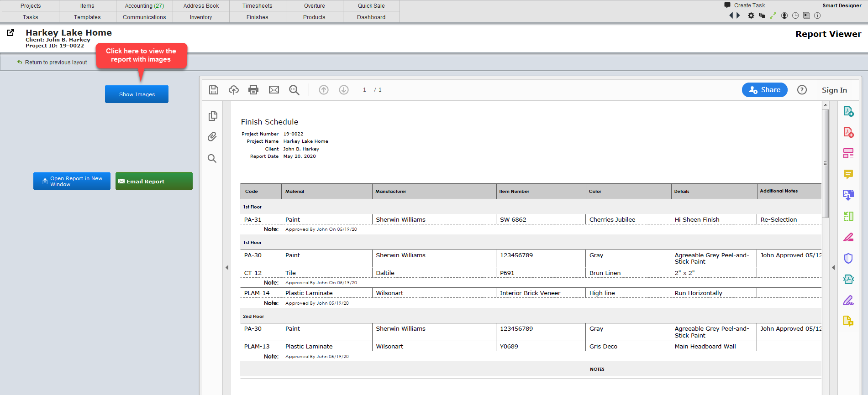Navigate forward with right arrow

click(x=738, y=16)
